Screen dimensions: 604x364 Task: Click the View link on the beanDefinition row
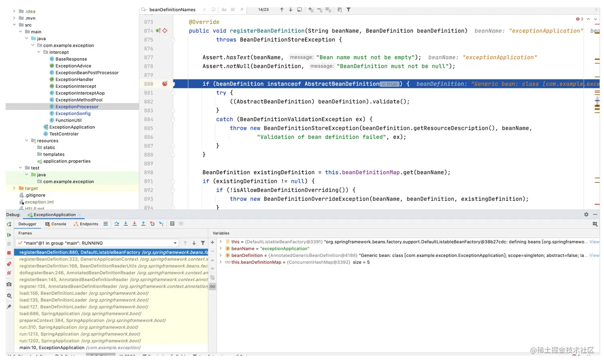point(594,255)
